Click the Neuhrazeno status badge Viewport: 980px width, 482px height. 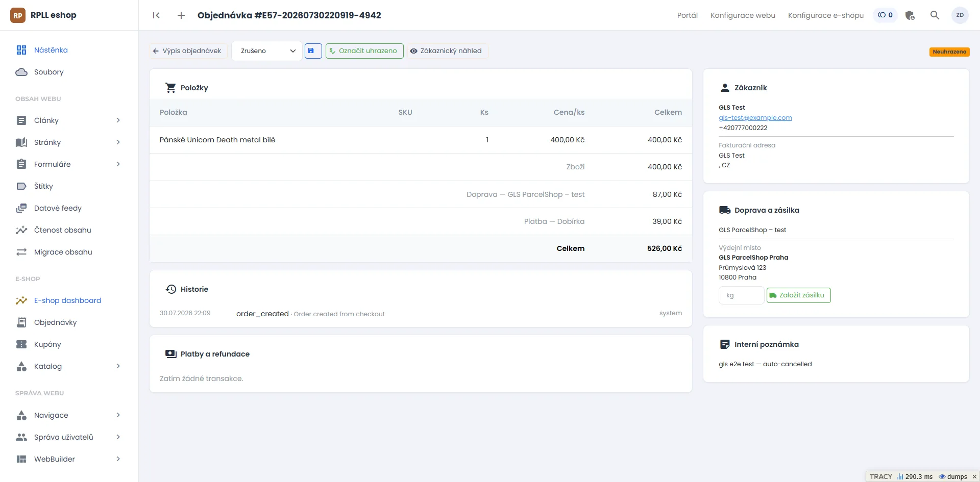[x=949, y=52]
